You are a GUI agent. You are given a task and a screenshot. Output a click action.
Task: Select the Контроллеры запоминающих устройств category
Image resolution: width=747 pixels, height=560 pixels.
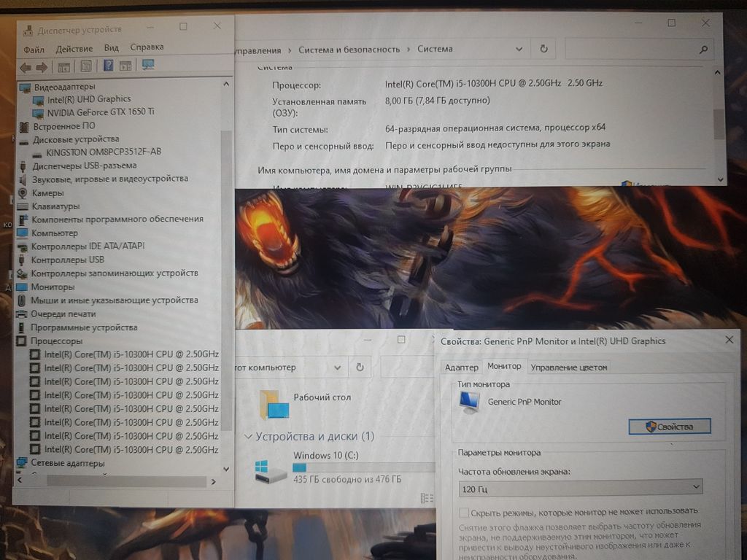pyautogui.click(x=115, y=273)
